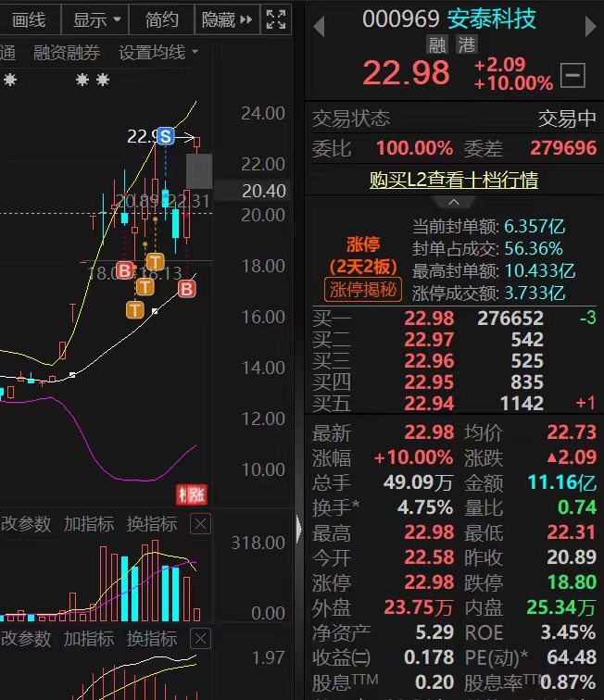Click the red B marker at right
Screen dimensions: 604x700
tap(187, 289)
